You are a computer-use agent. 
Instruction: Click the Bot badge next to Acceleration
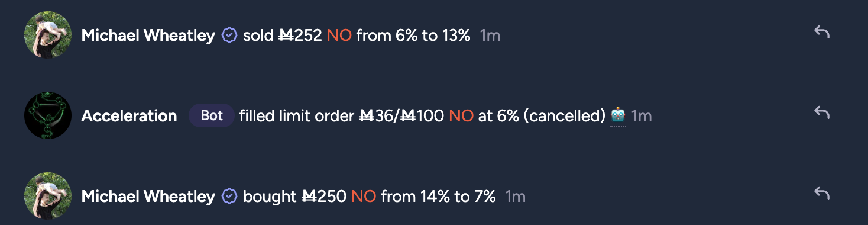[x=212, y=115]
